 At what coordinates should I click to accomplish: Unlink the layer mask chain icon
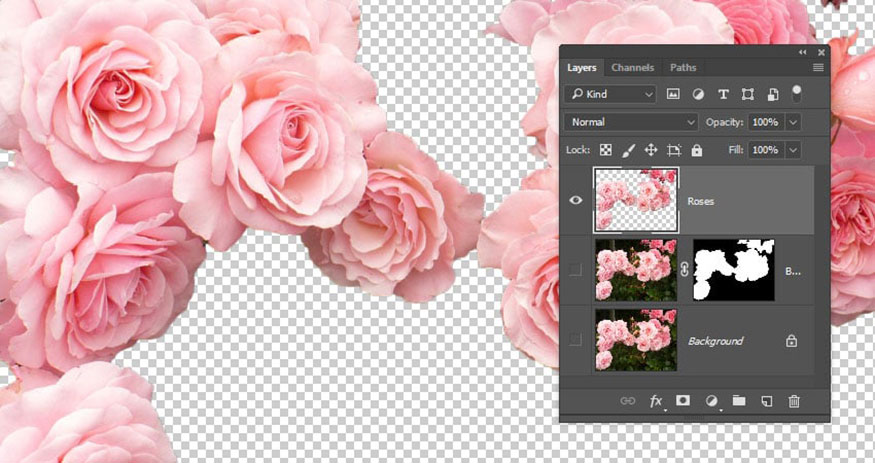(685, 270)
